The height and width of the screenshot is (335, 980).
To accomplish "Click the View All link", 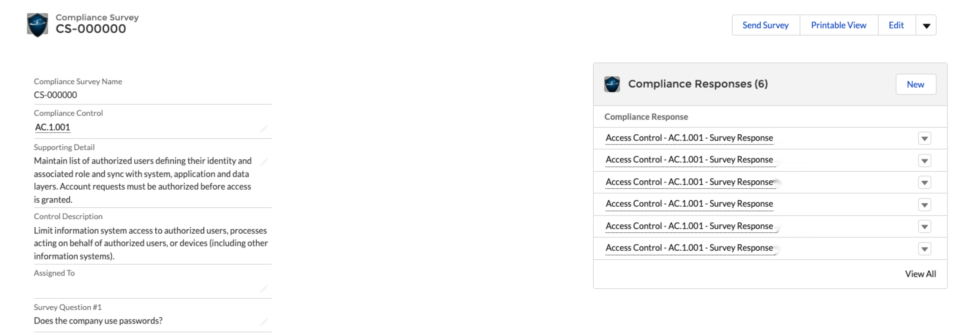I will click(920, 274).
